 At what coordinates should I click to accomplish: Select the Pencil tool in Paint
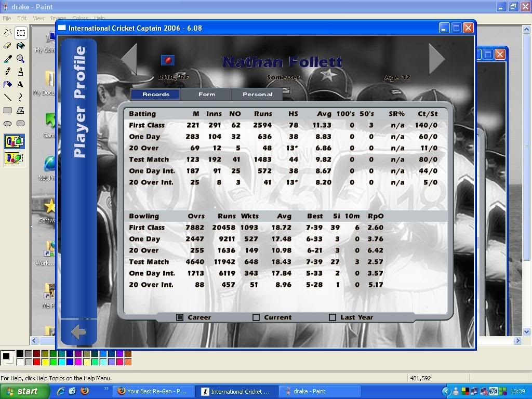[x=8, y=72]
